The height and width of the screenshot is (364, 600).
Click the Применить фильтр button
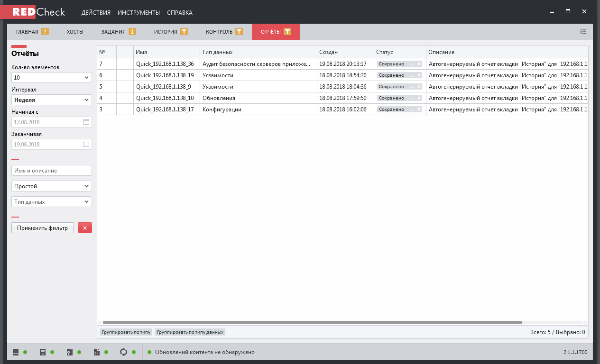43,228
